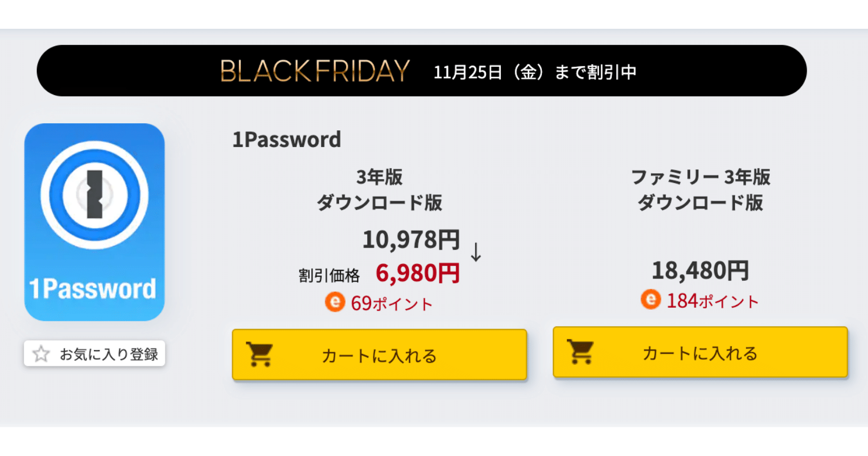Viewport: 868px width, 456px height.
Task: Click the down arrow next to 10,978円
Action: [x=476, y=252]
